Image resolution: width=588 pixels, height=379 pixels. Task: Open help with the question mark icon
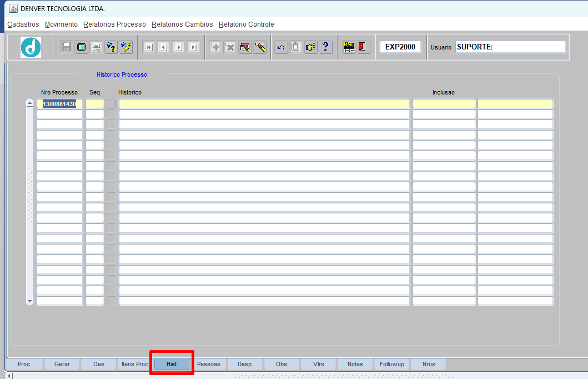pos(325,47)
